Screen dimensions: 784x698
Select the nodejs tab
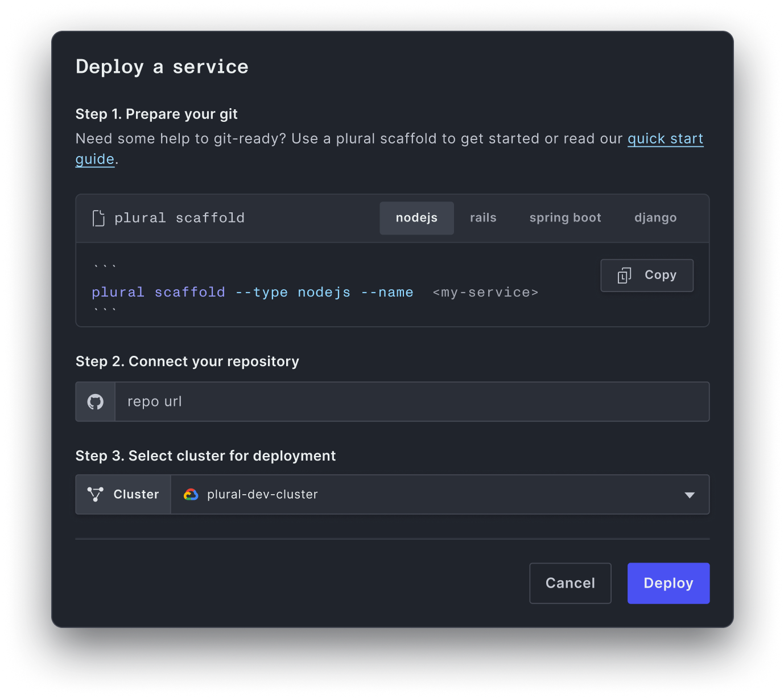(416, 218)
